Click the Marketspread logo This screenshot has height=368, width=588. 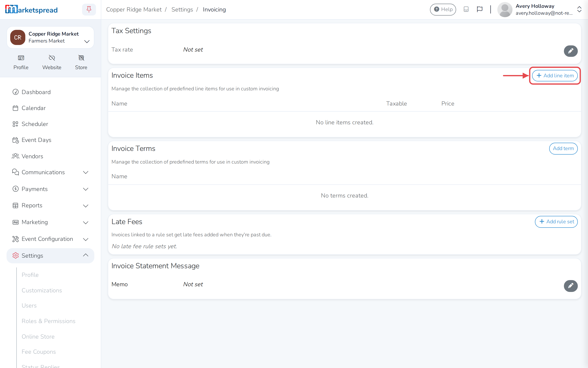[31, 9]
